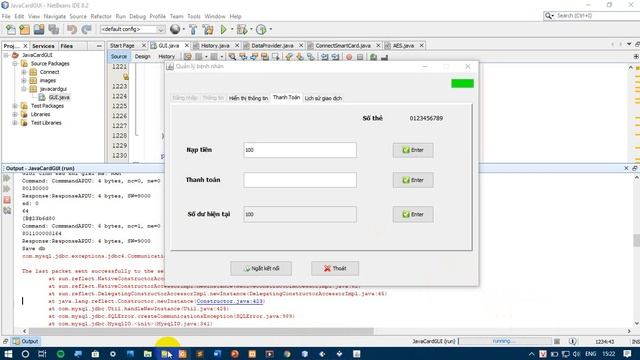Click the Output panel horizontal scrollbar
Screen dimensions: 640x360
(x=201, y=331)
